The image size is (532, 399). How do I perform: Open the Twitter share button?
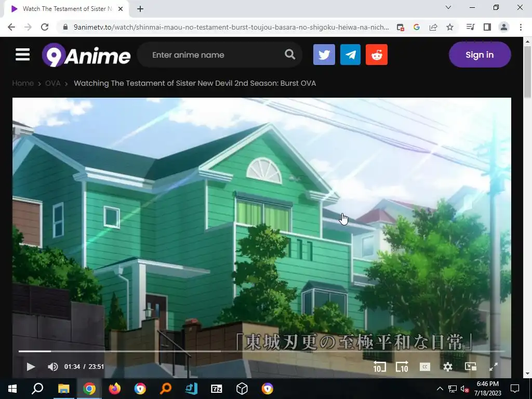[x=324, y=55]
